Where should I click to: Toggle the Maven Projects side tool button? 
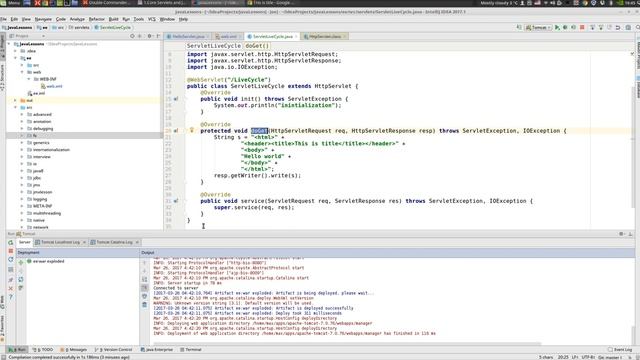pyautogui.click(x=638, y=55)
